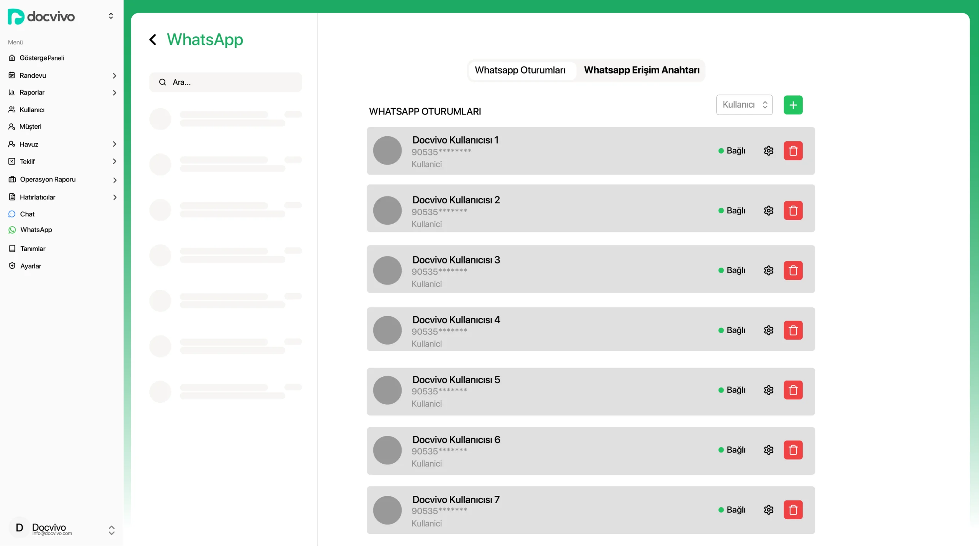The width and height of the screenshot is (980, 546).
Task: Click the docvivo logo in sidebar
Action: point(41,16)
